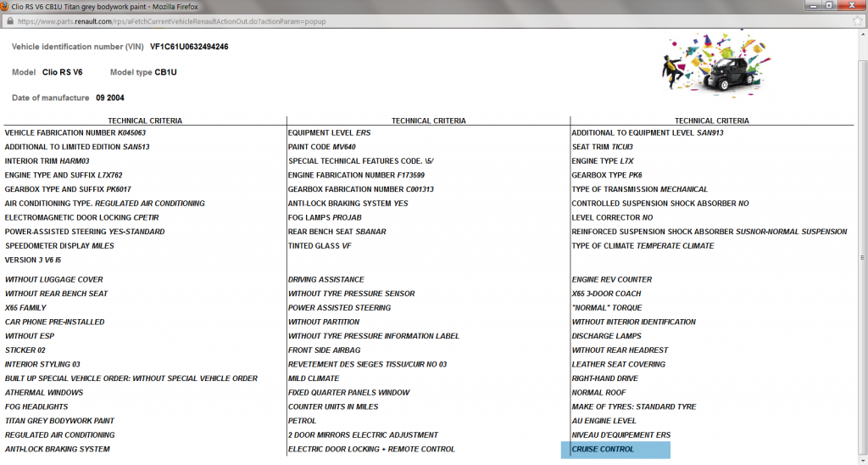Click VERSION 3 V6 I5 entry

point(33,260)
